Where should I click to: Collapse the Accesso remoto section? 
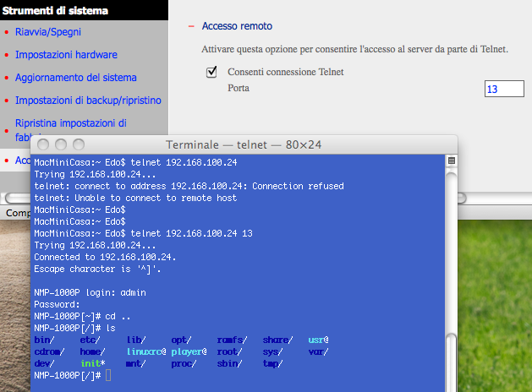click(x=192, y=27)
